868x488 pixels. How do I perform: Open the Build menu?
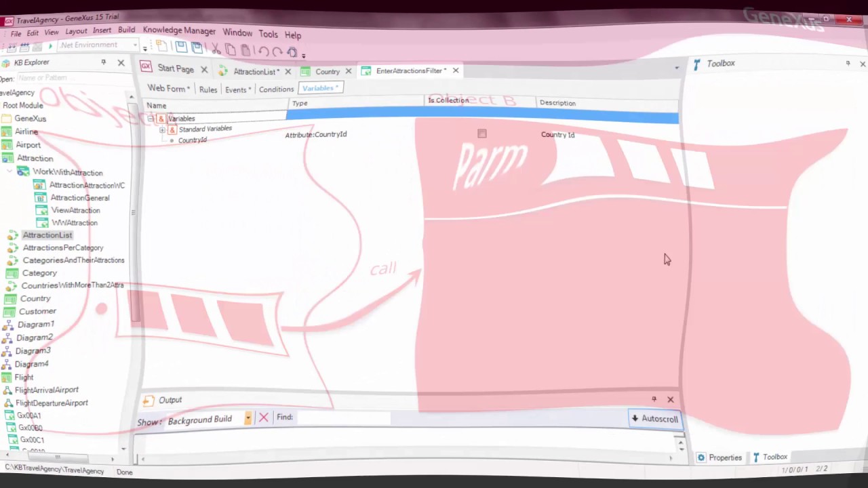(126, 30)
